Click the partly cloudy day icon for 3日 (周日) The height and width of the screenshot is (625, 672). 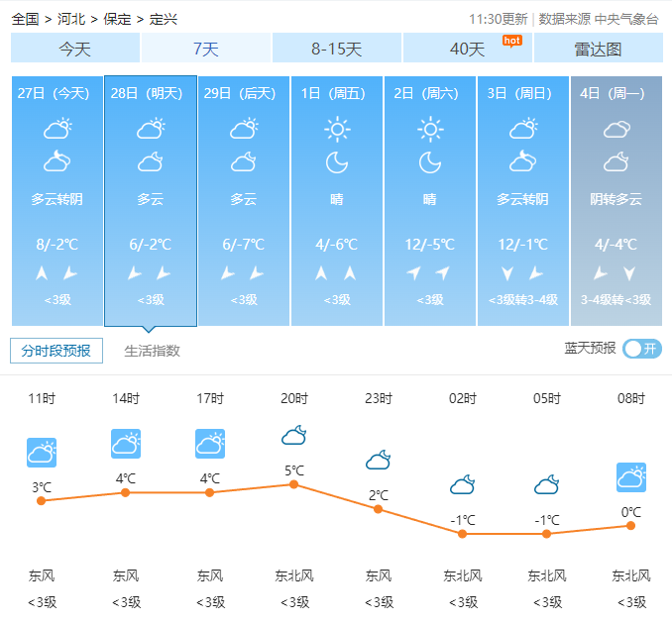[523, 129]
